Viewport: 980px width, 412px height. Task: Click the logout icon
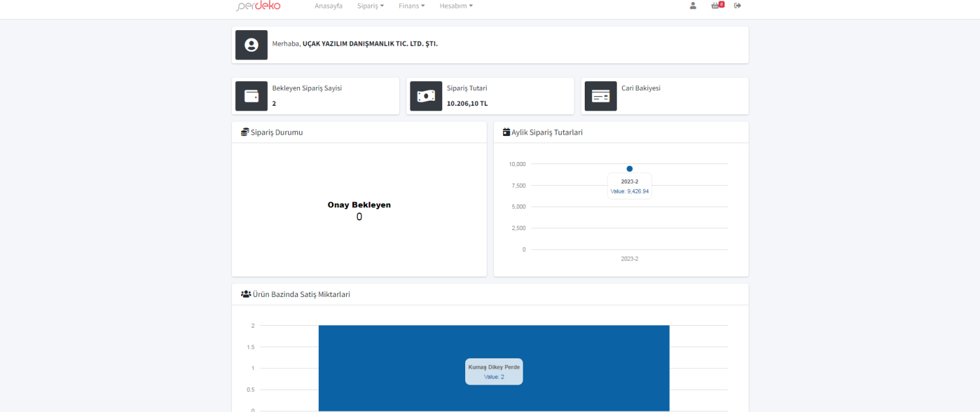point(738,6)
